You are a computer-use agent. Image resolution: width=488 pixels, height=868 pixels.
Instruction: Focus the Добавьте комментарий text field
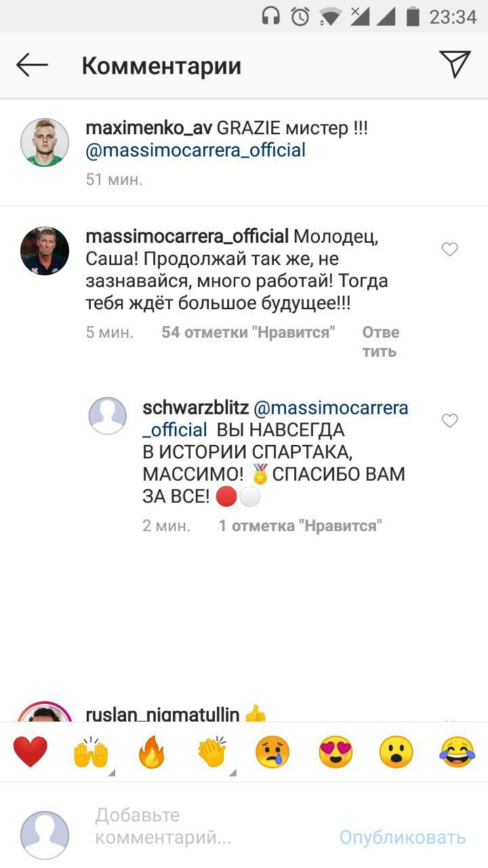point(203,825)
